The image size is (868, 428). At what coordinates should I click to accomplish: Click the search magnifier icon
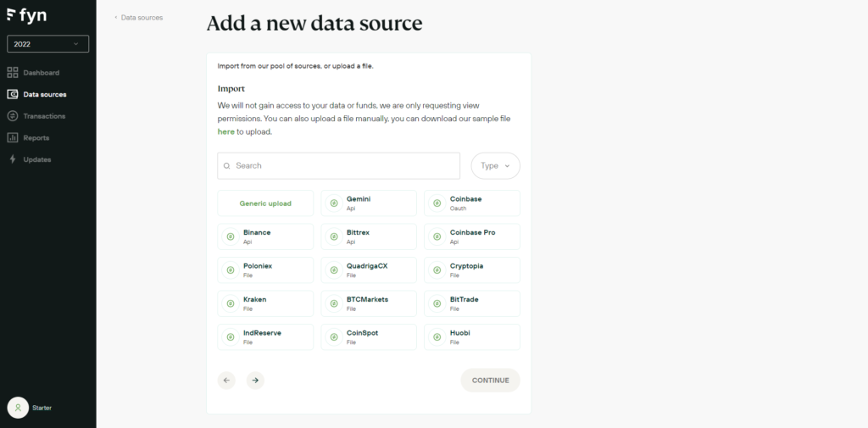226,165
